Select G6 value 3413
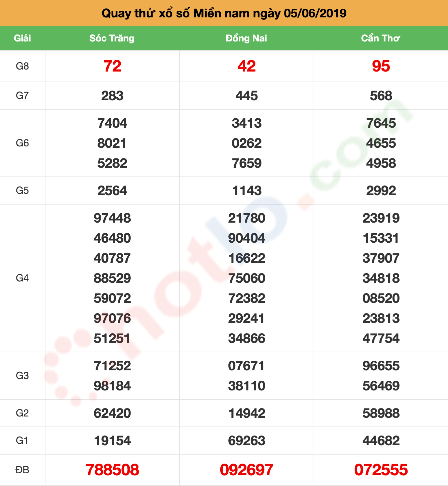Screen dimensions: 448x486 [247, 123]
